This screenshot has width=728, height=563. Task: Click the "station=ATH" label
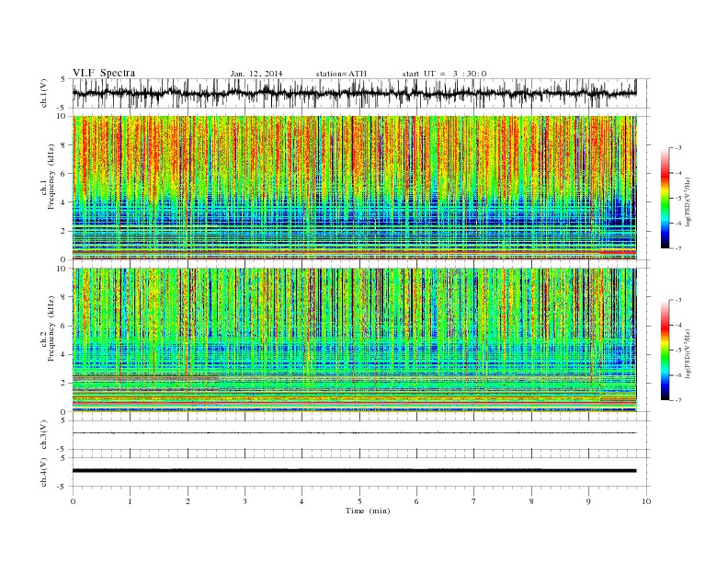pyautogui.click(x=341, y=74)
